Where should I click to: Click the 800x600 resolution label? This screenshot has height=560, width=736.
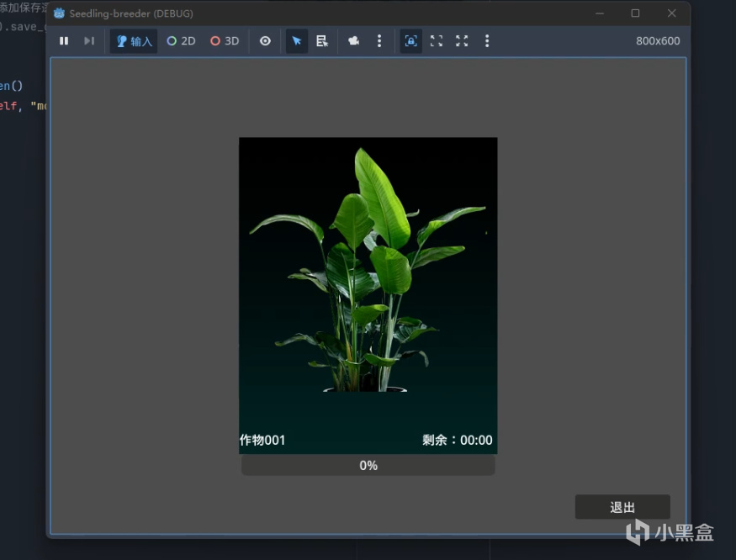point(658,41)
